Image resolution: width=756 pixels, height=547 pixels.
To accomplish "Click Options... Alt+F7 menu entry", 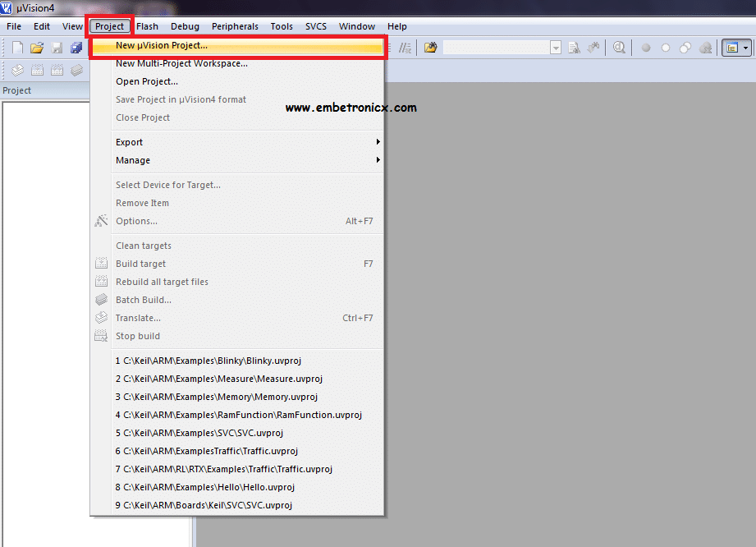I will click(x=238, y=221).
